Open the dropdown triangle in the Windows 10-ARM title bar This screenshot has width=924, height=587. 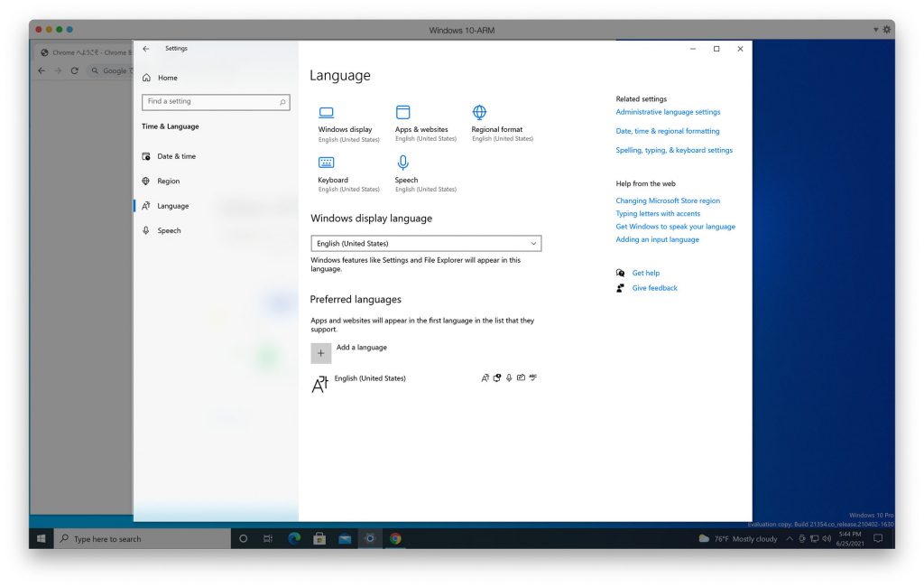[x=875, y=30]
